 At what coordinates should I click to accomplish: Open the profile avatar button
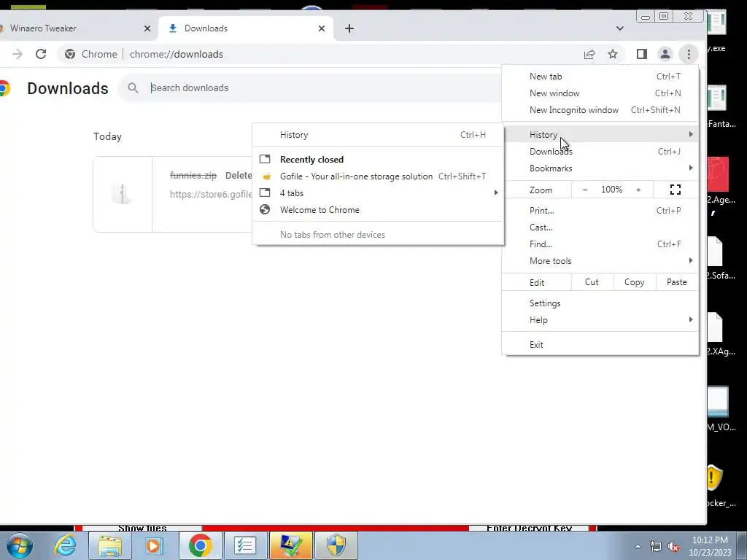point(665,54)
